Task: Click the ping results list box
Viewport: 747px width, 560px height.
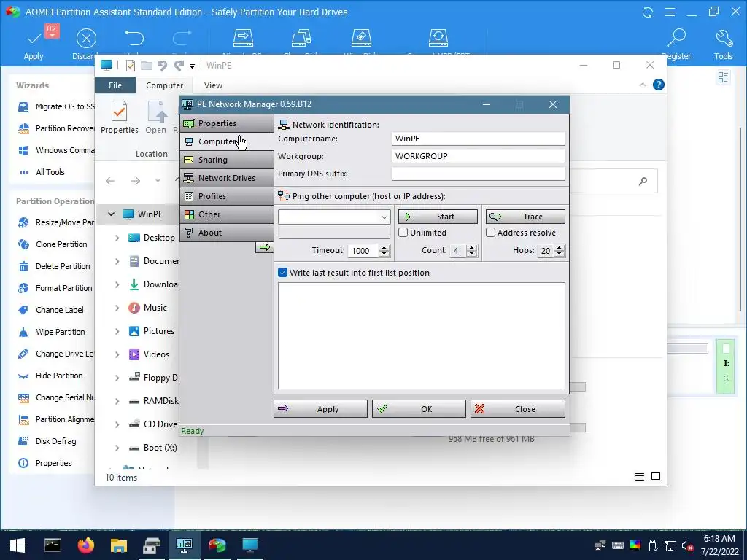Action: coord(422,335)
